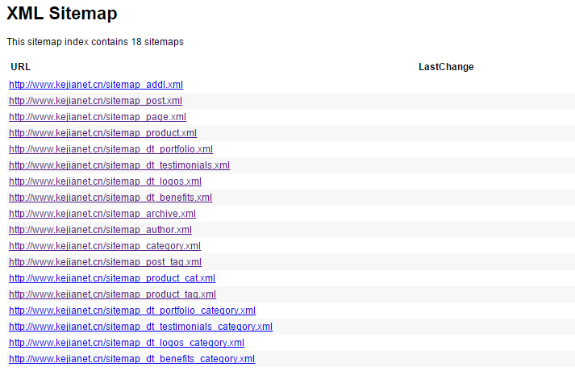The width and height of the screenshot is (575, 392).
Task: Open the sitemap_product.xml link
Action: pyautogui.click(x=102, y=133)
